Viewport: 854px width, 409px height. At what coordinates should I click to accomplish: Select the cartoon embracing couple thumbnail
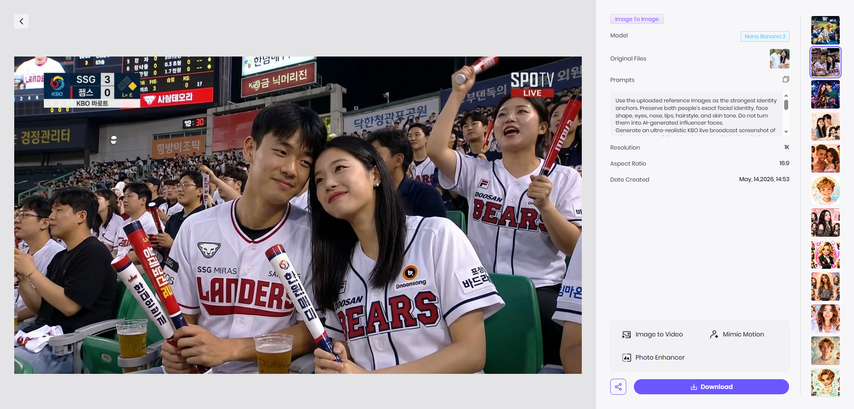point(825,158)
